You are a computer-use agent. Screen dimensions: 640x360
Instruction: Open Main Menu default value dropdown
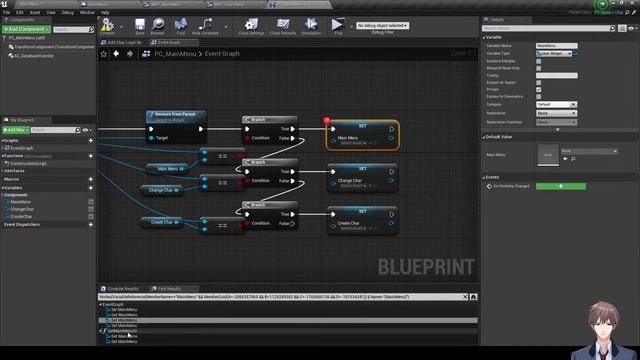(589, 151)
